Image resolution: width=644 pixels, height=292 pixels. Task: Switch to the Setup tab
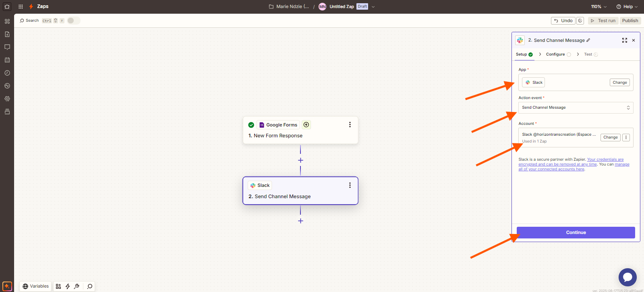click(x=524, y=54)
